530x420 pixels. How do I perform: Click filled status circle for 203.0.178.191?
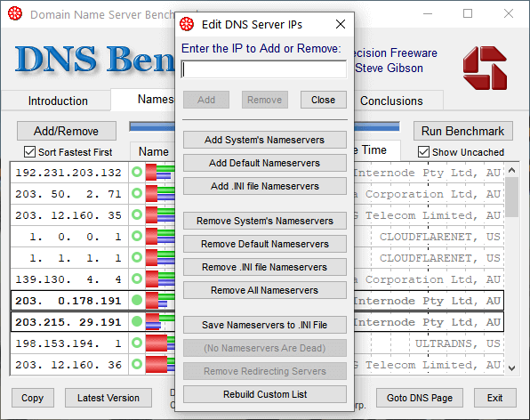coord(137,300)
